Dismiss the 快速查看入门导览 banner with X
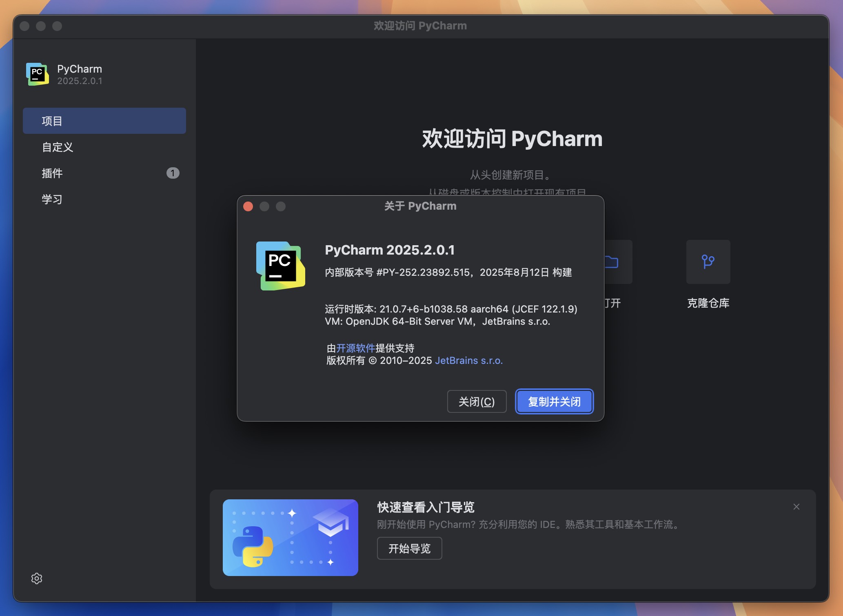 click(796, 506)
